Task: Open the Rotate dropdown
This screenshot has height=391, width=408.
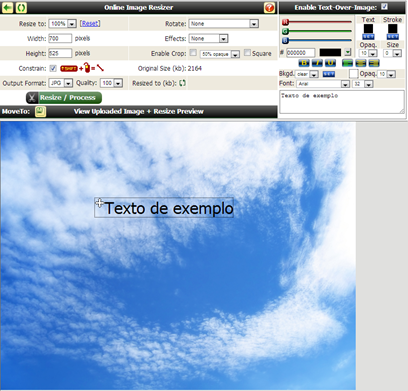Action: tap(224, 24)
